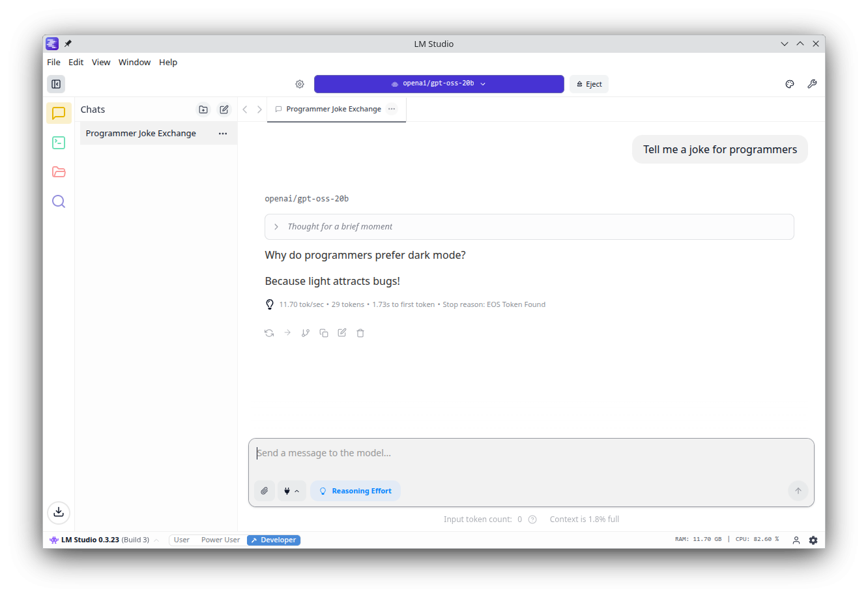The image size is (868, 599).
Task: Select the Programmer Joke Exchange tab
Action: point(333,110)
